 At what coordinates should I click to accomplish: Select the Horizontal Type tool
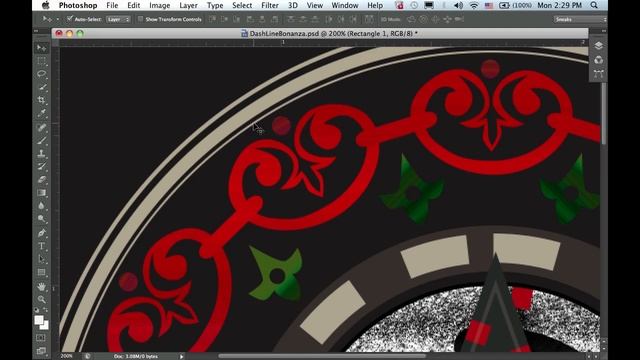[x=42, y=246]
